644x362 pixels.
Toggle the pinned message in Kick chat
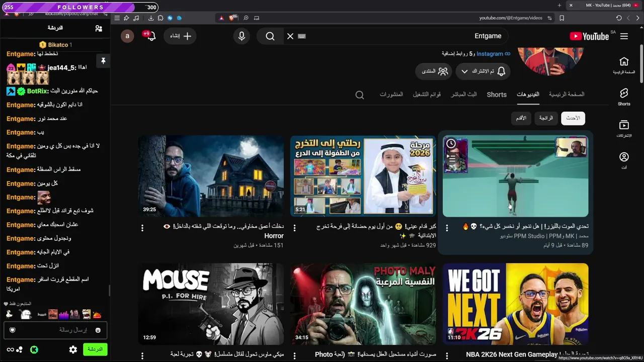click(103, 61)
